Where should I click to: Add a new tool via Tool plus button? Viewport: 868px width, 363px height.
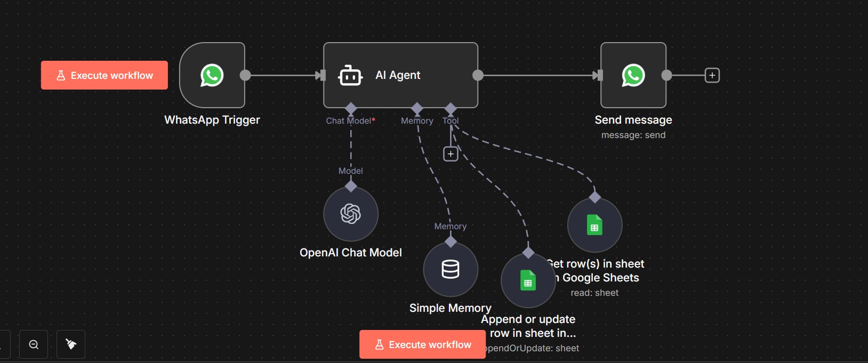point(451,154)
